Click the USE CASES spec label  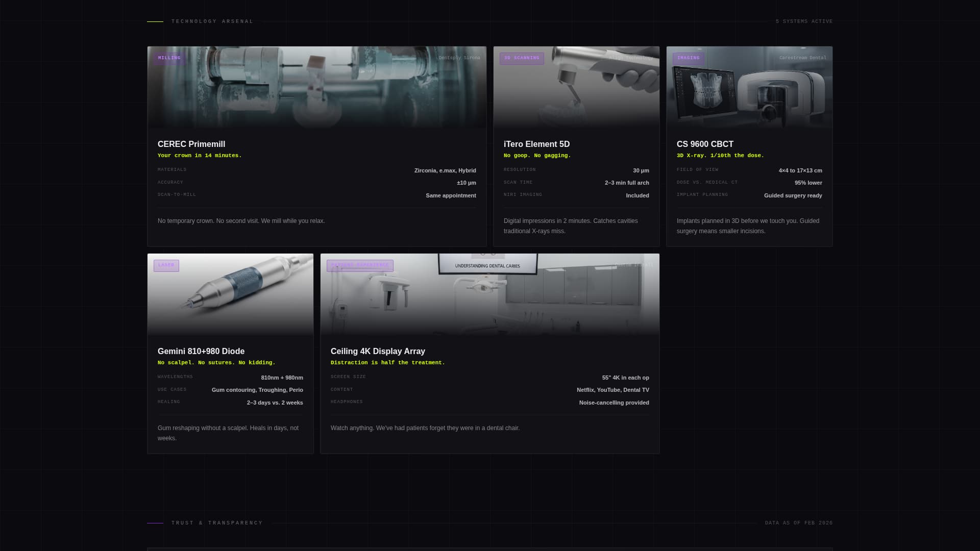(x=172, y=390)
